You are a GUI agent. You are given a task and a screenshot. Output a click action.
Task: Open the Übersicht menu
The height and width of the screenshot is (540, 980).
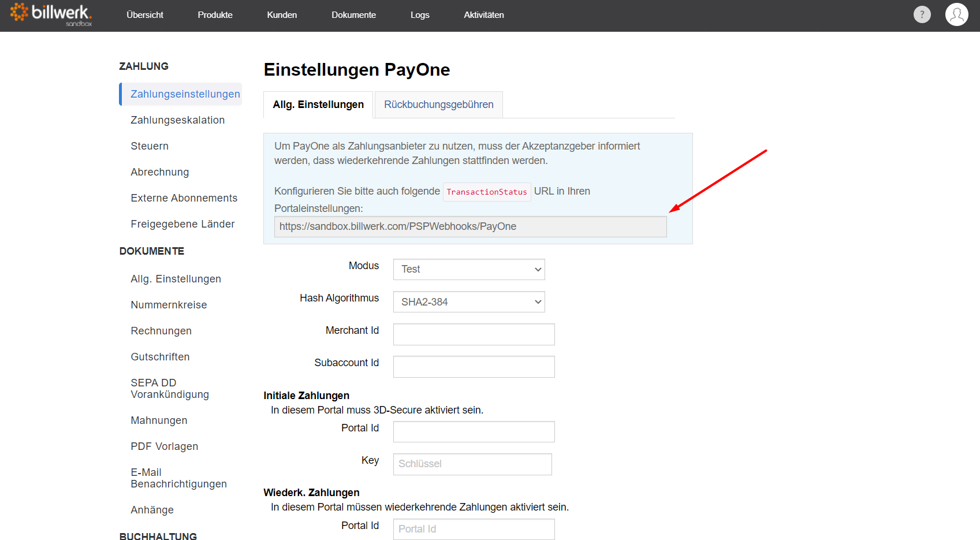145,15
